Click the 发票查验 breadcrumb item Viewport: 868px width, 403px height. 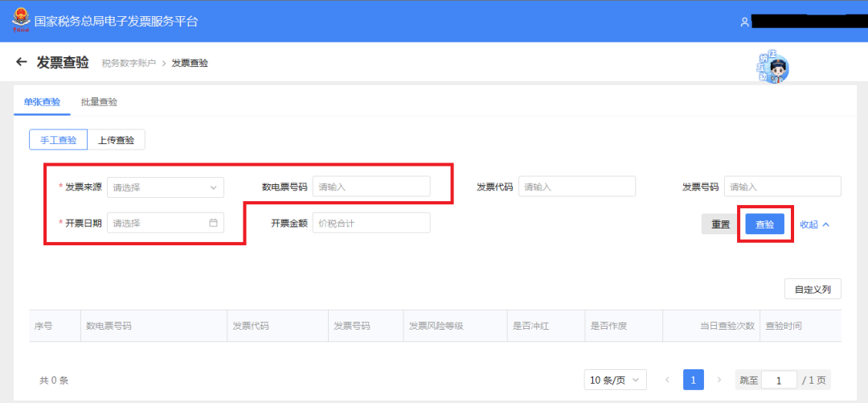coord(190,64)
